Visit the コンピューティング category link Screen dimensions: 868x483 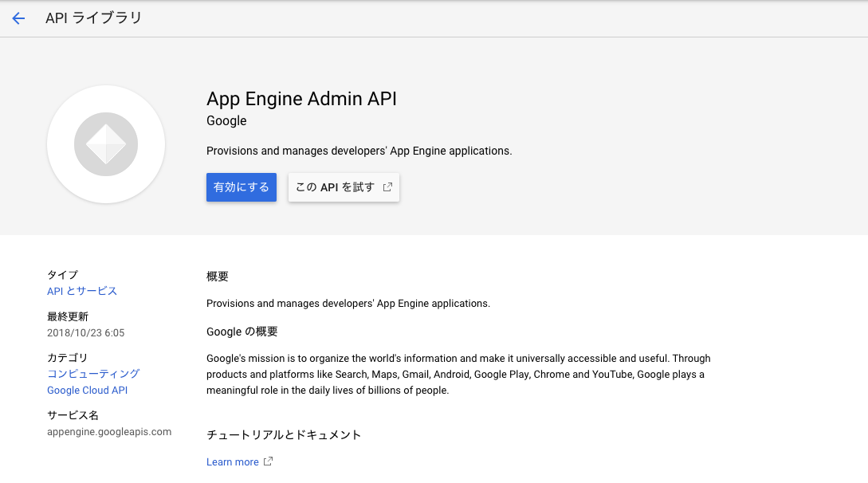coord(92,373)
